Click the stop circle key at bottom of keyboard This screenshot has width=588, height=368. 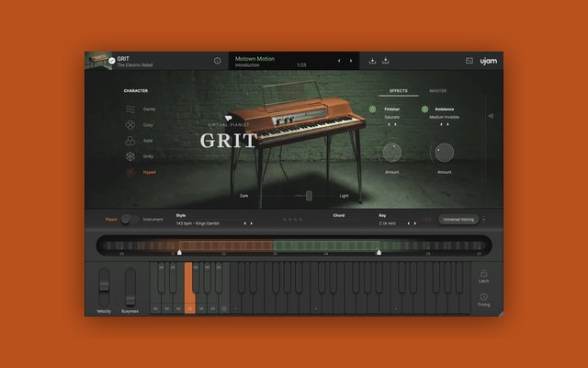[x=224, y=309]
